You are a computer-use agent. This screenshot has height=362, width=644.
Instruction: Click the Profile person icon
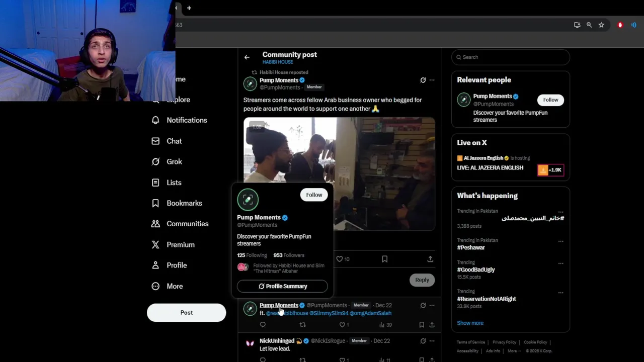point(155,265)
